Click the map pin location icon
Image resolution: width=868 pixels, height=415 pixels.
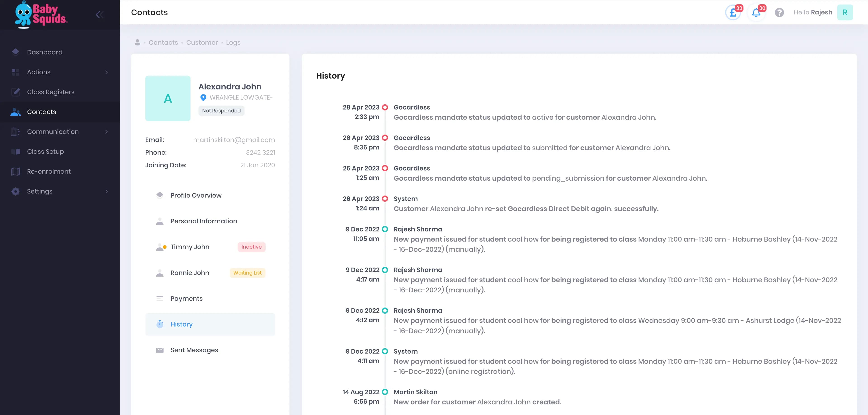tap(203, 98)
